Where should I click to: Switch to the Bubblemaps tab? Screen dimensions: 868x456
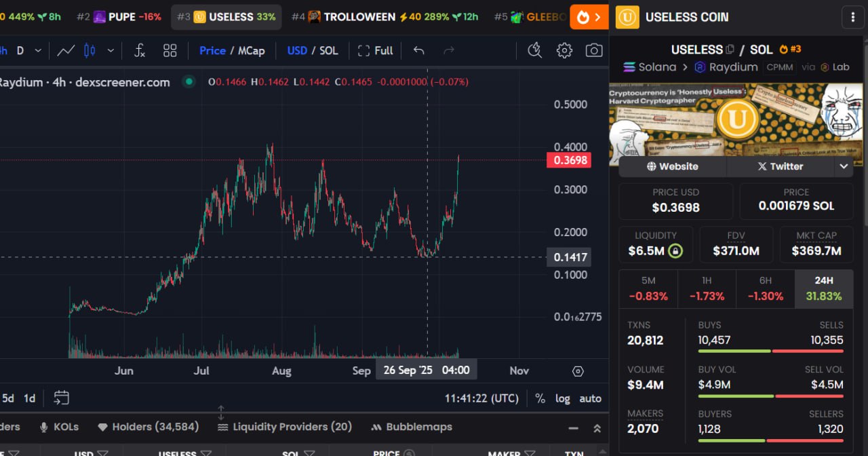tap(412, 427)
